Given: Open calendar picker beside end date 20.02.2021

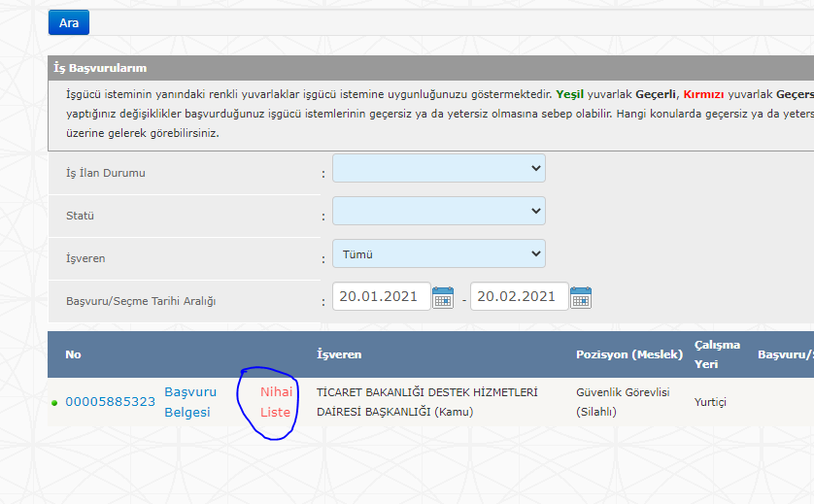Looking at the screenshot, I should (581, 298).
